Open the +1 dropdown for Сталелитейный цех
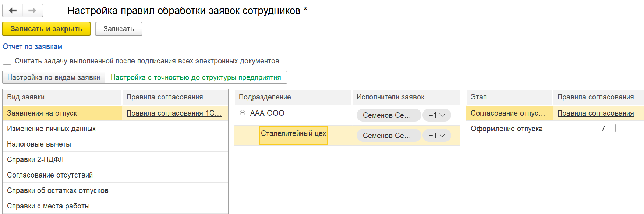This screenshot has height=214, width=644. click(437, 136)
